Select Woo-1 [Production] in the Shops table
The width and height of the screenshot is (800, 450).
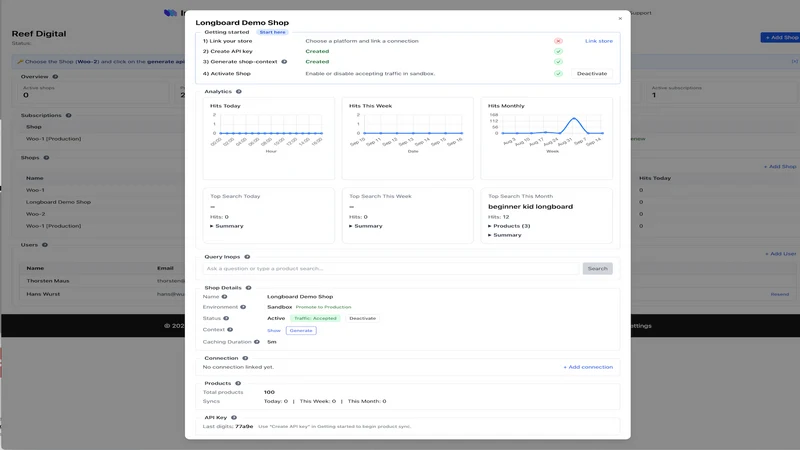tap(54, 226)
